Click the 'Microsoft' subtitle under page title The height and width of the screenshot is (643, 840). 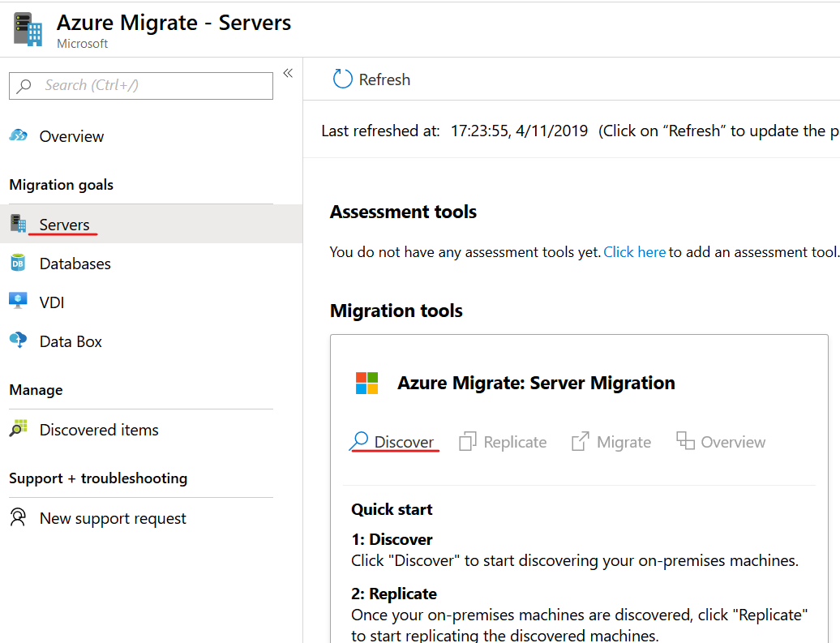pos(83,44)
